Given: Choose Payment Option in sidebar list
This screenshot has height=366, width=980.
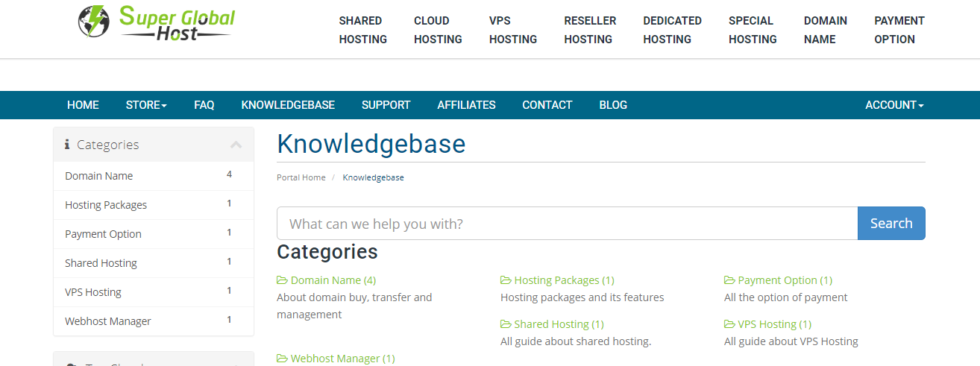Looking at the screenshot, I should point(103,234).
